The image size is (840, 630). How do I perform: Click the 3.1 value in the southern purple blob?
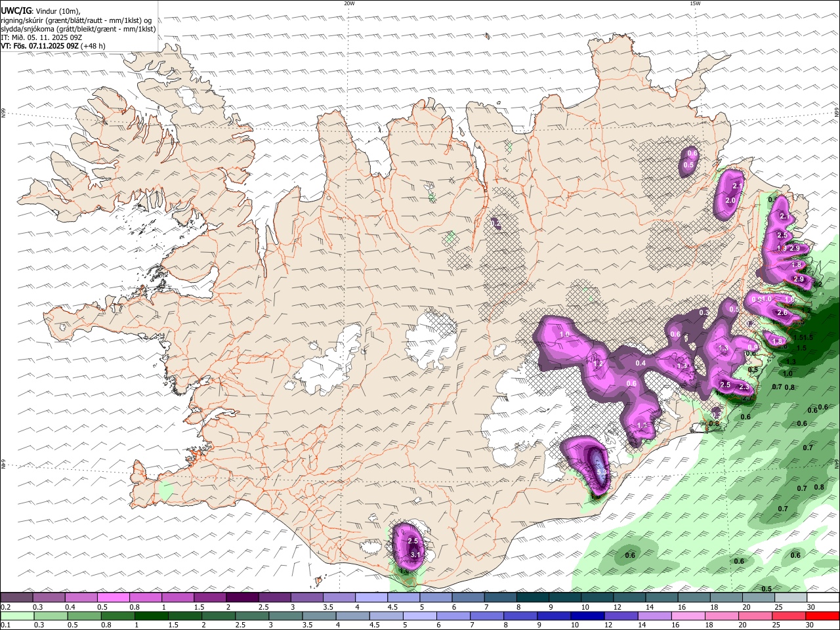point(415,555)
